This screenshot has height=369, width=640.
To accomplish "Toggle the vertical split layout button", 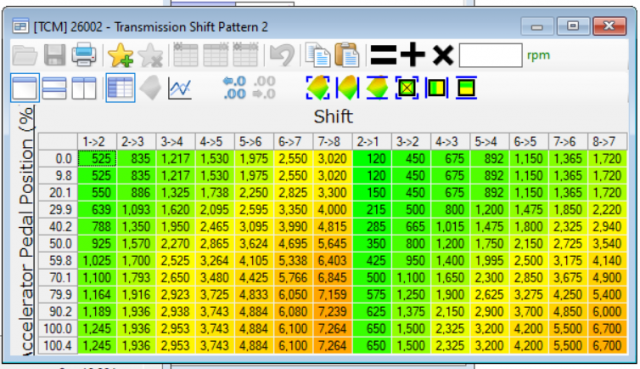I will click(x=84, y=88).
